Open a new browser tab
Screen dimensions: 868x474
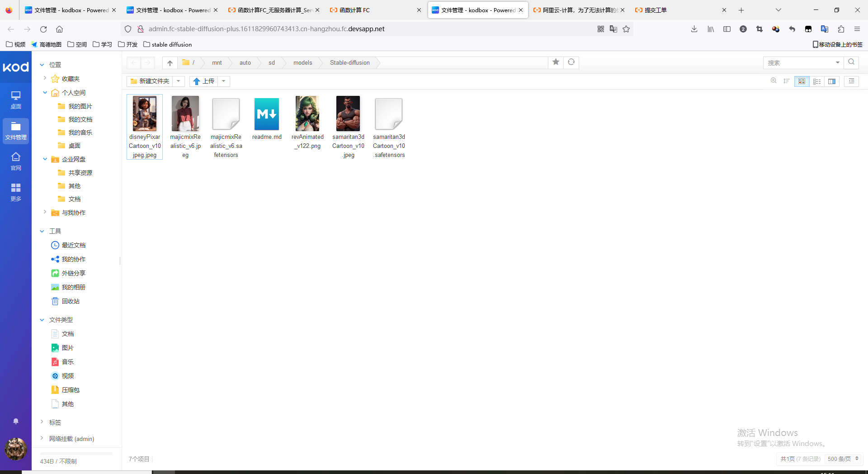click(x=741, y=10)
